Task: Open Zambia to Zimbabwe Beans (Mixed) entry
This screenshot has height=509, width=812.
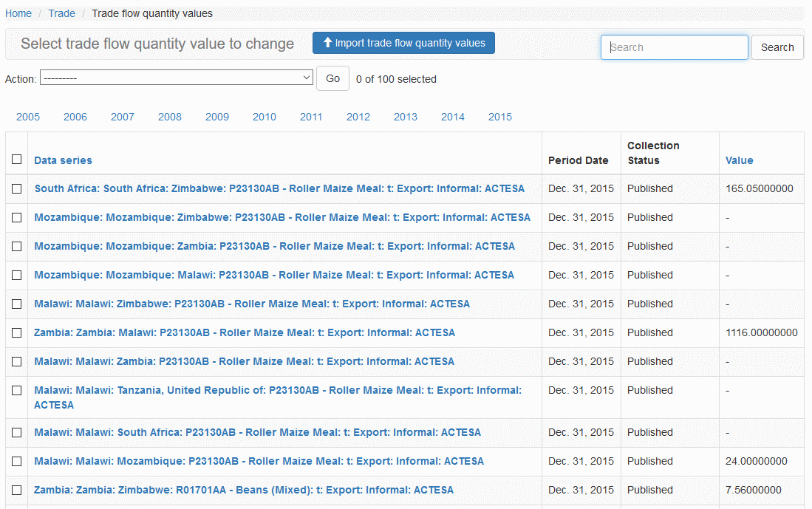Action: pyautogui.click(x=244, y=490)
